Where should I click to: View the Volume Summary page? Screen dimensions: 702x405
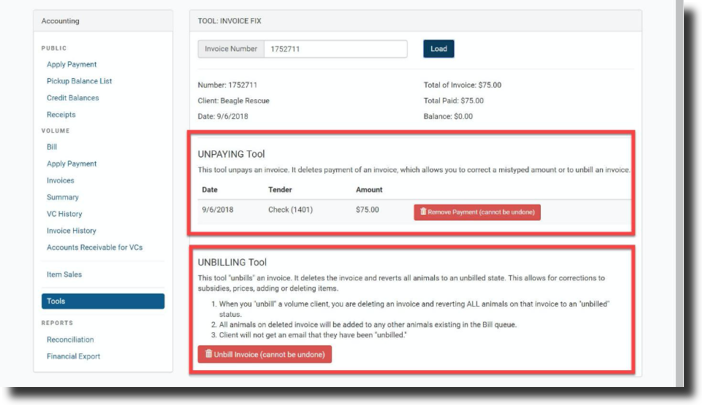pyautogui.click(x=62, y=197)
